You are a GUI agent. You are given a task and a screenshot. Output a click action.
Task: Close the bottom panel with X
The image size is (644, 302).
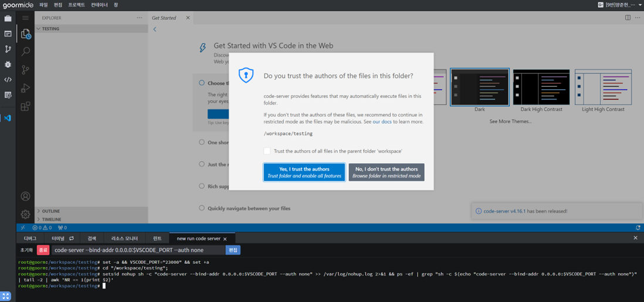[x=635, y=238]
